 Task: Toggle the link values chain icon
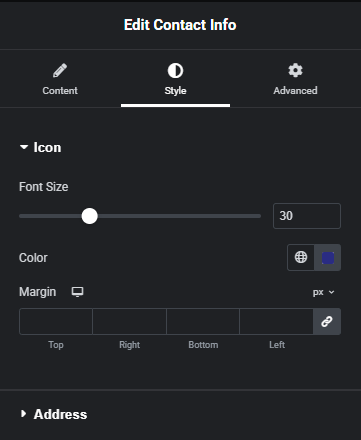[327, 321]
